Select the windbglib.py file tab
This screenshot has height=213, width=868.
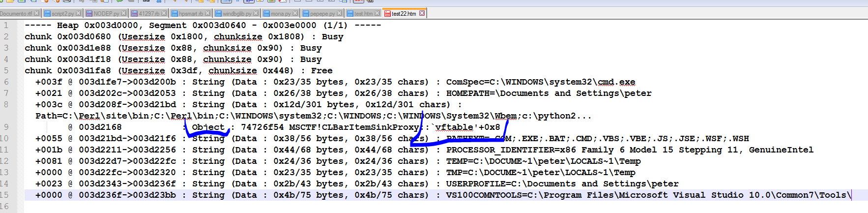tap(237, 14)
